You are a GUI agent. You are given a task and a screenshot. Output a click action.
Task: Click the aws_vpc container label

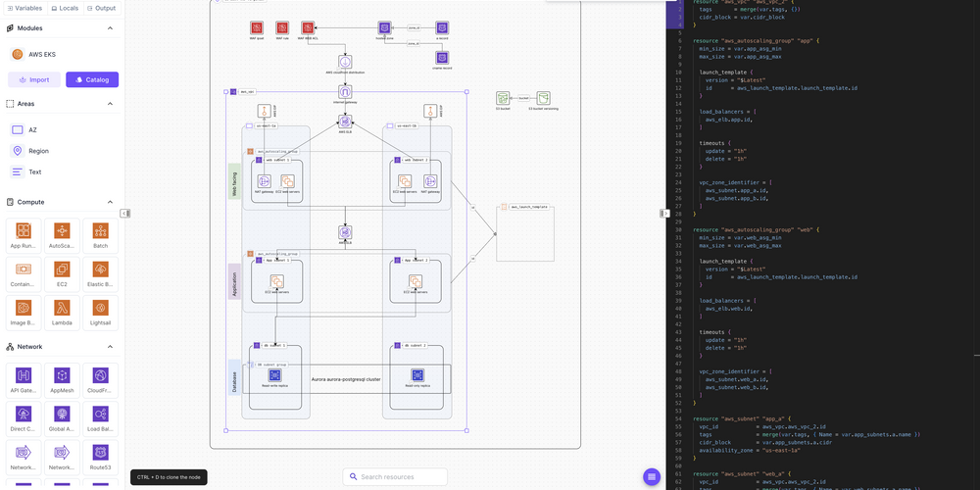248,92
